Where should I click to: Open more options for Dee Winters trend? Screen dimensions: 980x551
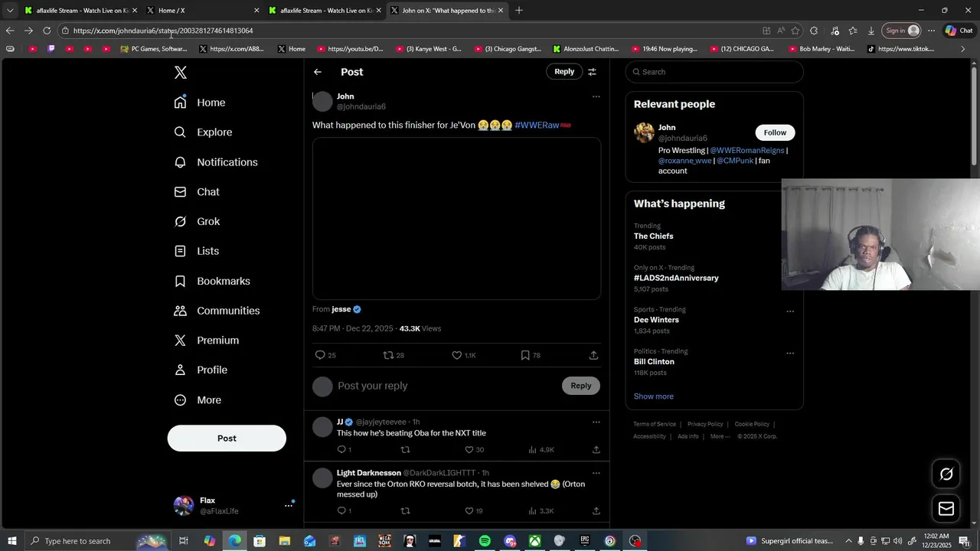pyautogui.click(x=790, y=311)
